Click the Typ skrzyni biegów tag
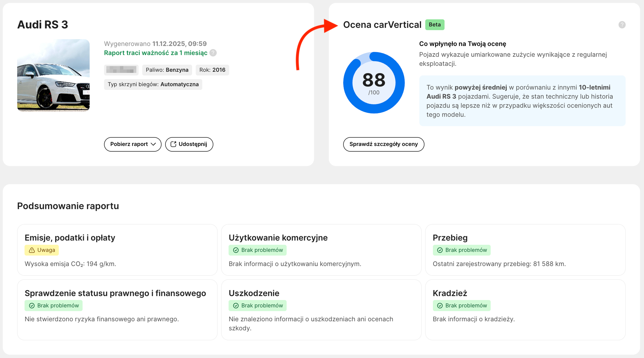Viewport: 644px width, 358px height. (x=153, y=84)
